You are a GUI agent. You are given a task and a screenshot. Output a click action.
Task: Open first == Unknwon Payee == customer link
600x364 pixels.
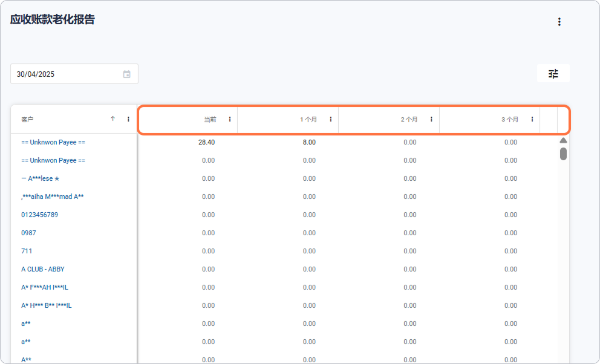pyautogui.click(x=53, y=142)
